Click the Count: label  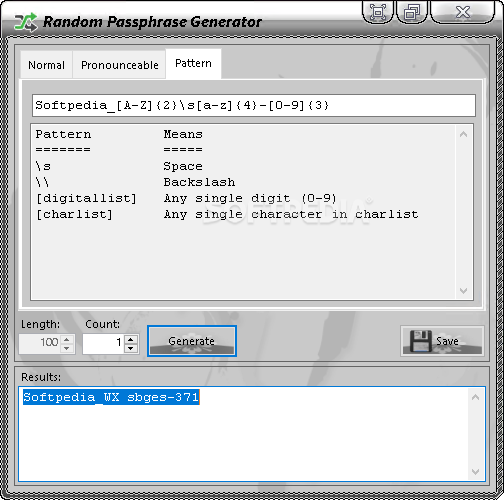(102, 324)
